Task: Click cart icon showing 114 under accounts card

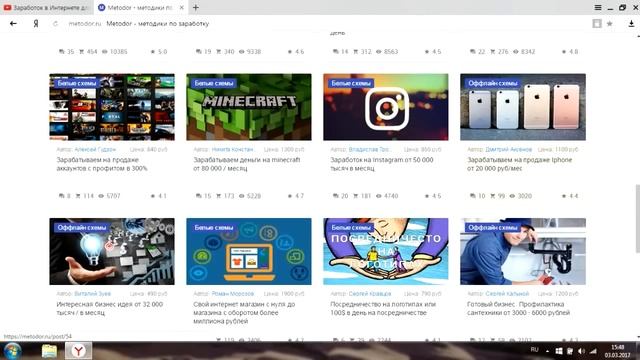Action: [78, 196]
